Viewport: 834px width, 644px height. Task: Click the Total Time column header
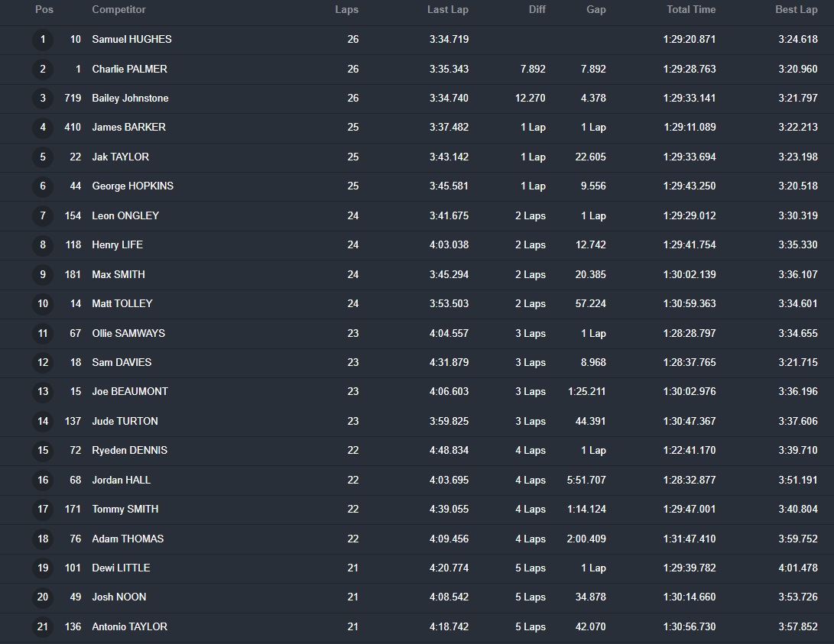click(x=691, y=10)
